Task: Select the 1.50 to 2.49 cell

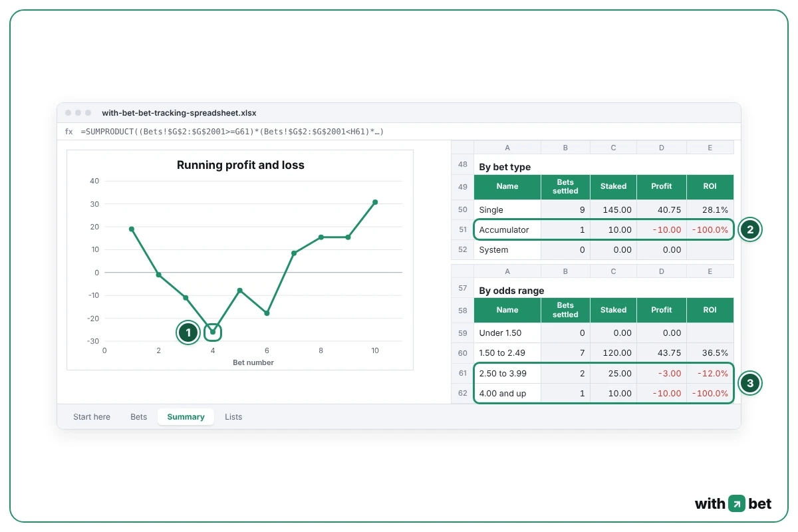Action: coord(507,353)
